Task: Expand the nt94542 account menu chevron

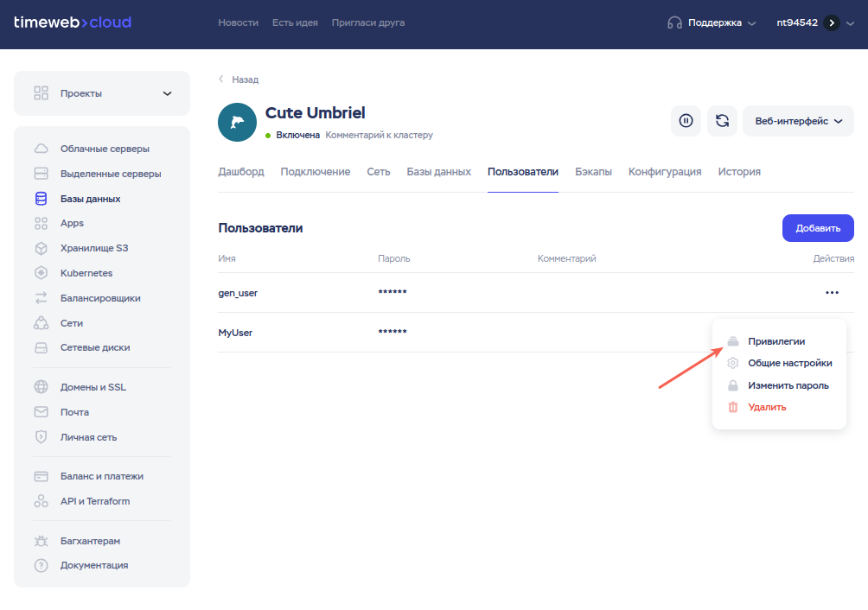Action: coord(851,23)
